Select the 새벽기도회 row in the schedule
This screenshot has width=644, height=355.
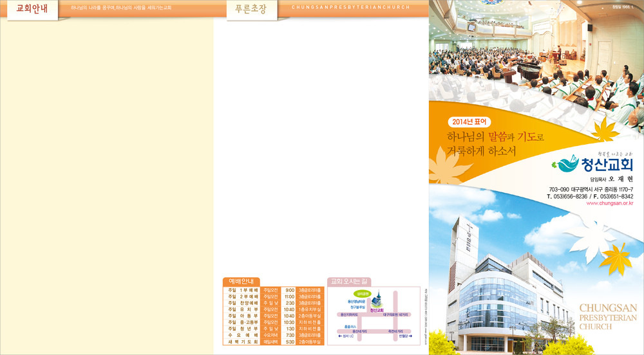(x=242, y=342)
